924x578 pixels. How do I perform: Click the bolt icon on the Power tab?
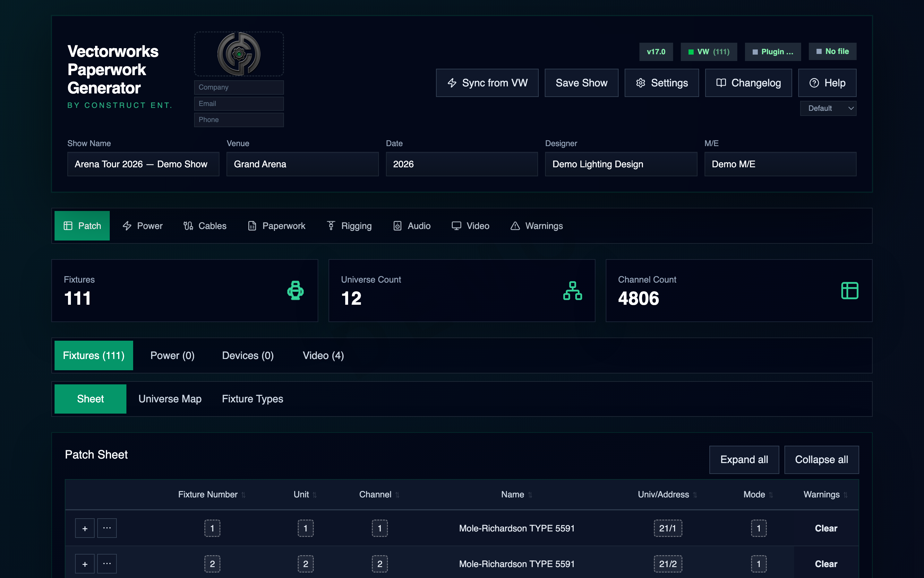click(127, 226)
